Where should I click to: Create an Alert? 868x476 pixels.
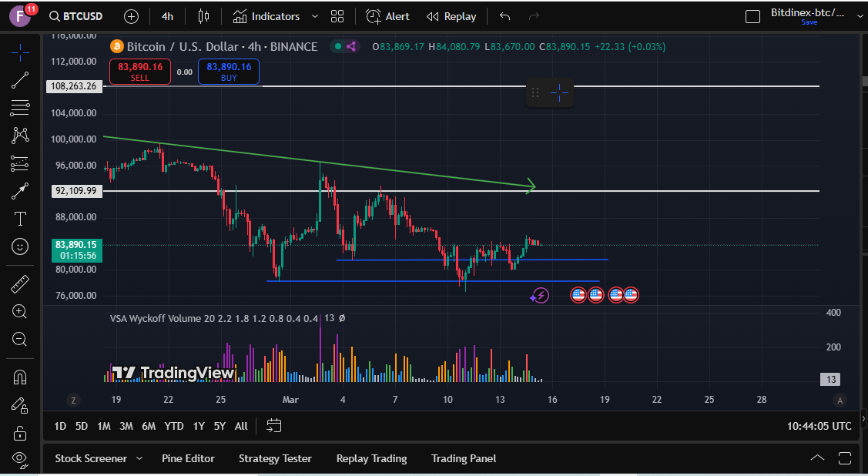387,17
